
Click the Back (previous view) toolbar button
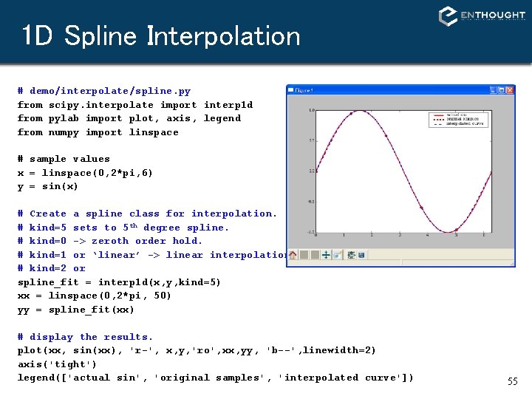[x=304, y=255]
